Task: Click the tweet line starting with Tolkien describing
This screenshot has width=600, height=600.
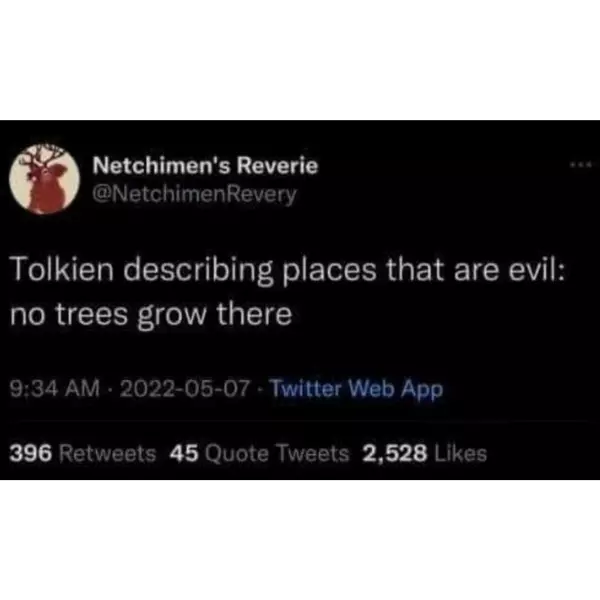Action: (287, 270)
